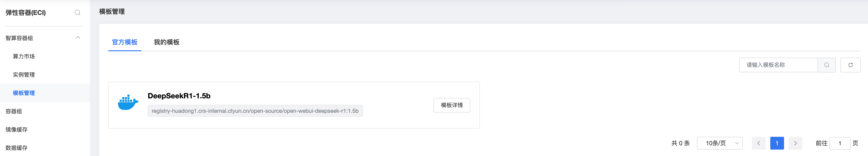This screenshot has height=156, width=868.
Task: Switch to the 官方模板 tab
Action: 125,42
